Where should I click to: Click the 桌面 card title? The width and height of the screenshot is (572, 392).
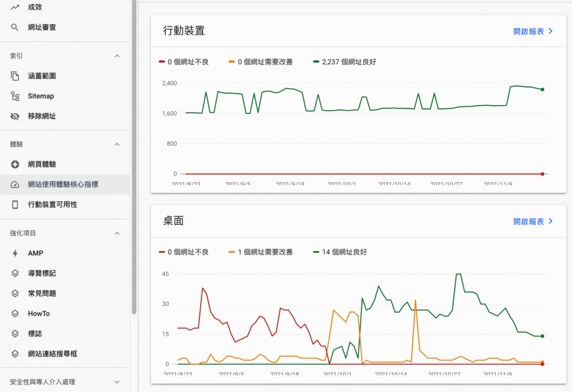pos(173,221)
